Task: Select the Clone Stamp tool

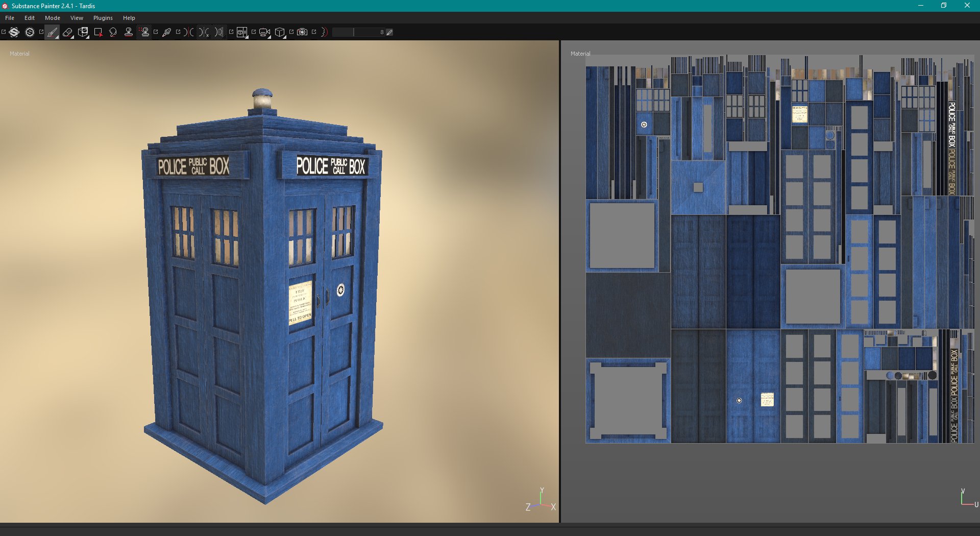Action: [x=128, y=32]
